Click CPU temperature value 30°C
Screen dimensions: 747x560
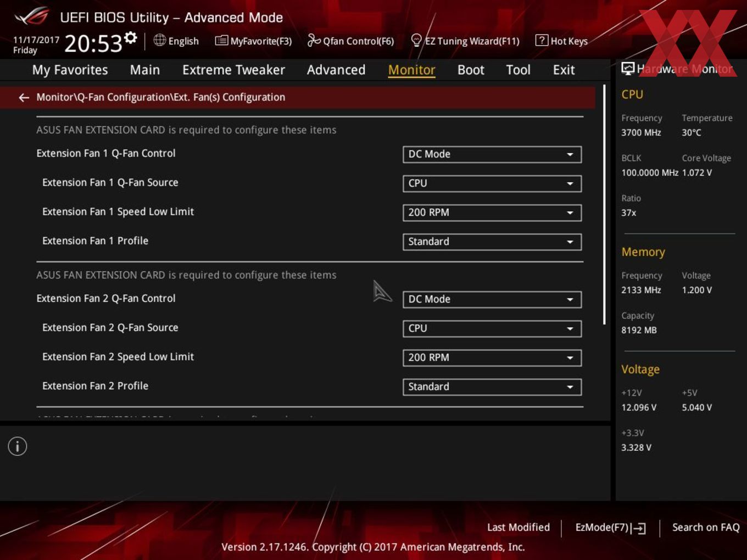point(692,132)
